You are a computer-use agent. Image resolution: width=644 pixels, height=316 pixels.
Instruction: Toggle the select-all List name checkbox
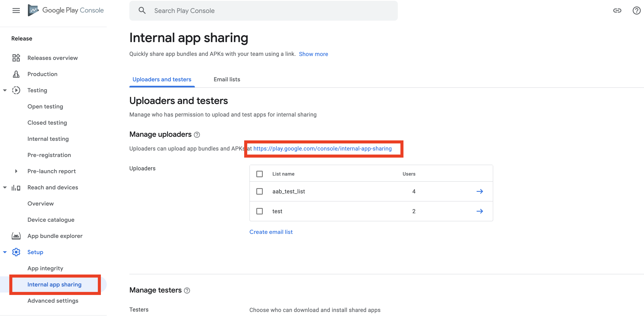point(260,174)
